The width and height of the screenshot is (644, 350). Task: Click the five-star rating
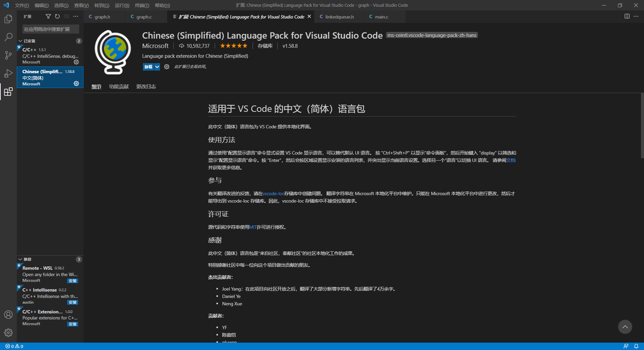point(234,46)
